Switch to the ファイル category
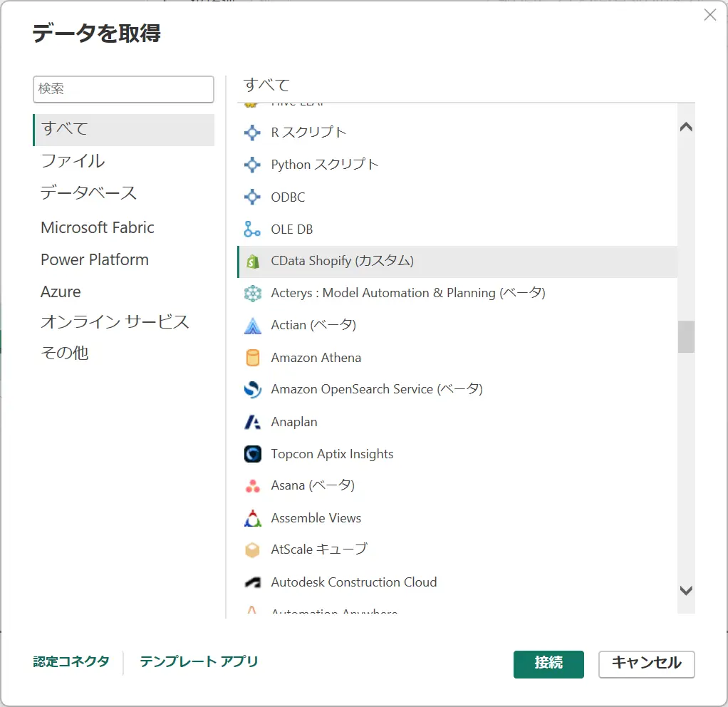The width and height of the screenshot is (728, 707). [x=73, y=161]
